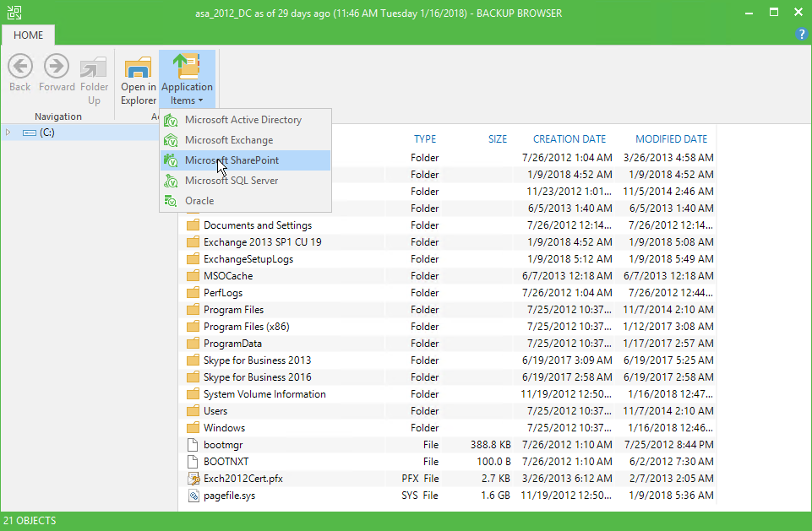Viewport: 812px width, 531px height.
Task: Go up with Folder Up button
Action: point(94,80)
